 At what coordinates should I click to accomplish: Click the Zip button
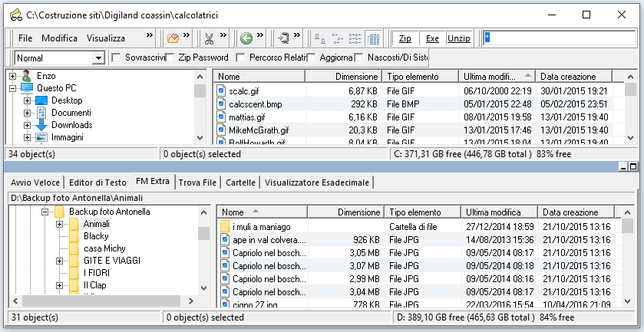click(x=405, y=38)
